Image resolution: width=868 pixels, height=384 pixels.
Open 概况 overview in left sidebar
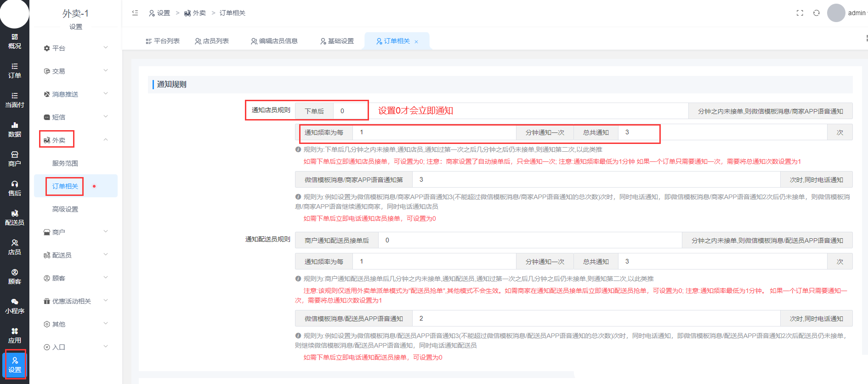pos(15,41)
